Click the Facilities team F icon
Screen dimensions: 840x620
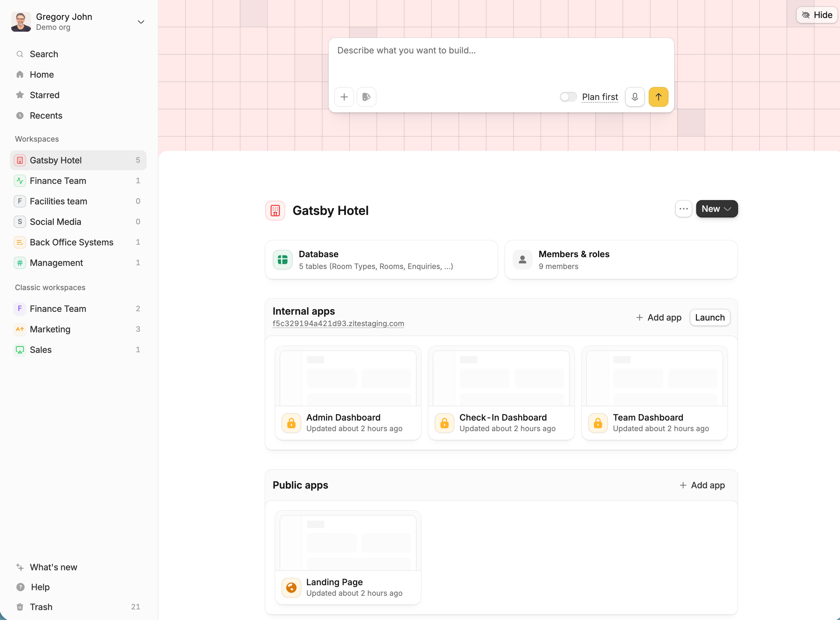pos(20,201)
